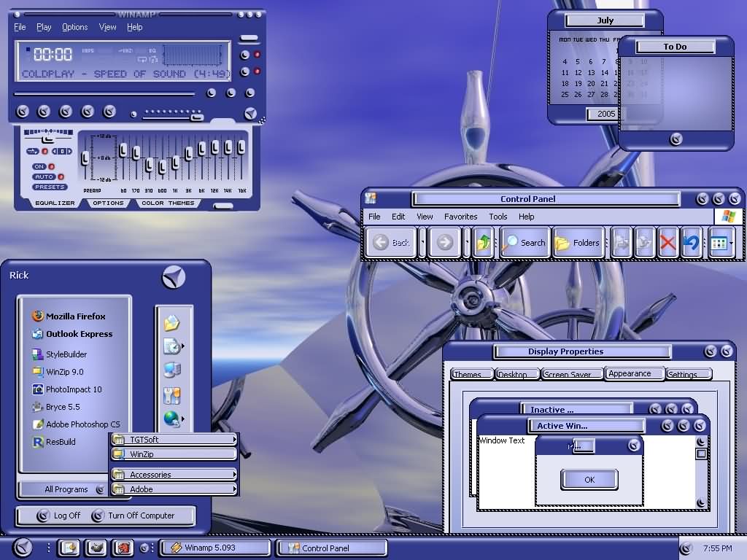
Task: Click the Log Off button
Action: tap(59, 516)
